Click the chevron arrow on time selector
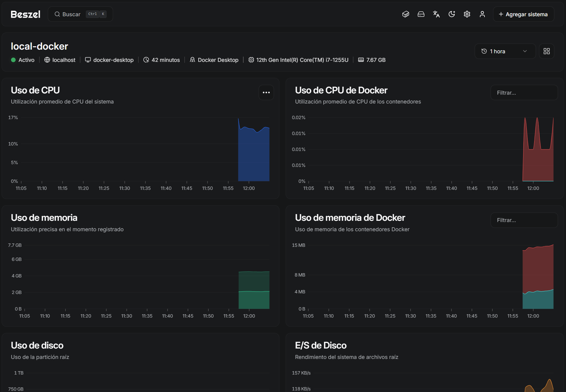 (x=525, y=51)
